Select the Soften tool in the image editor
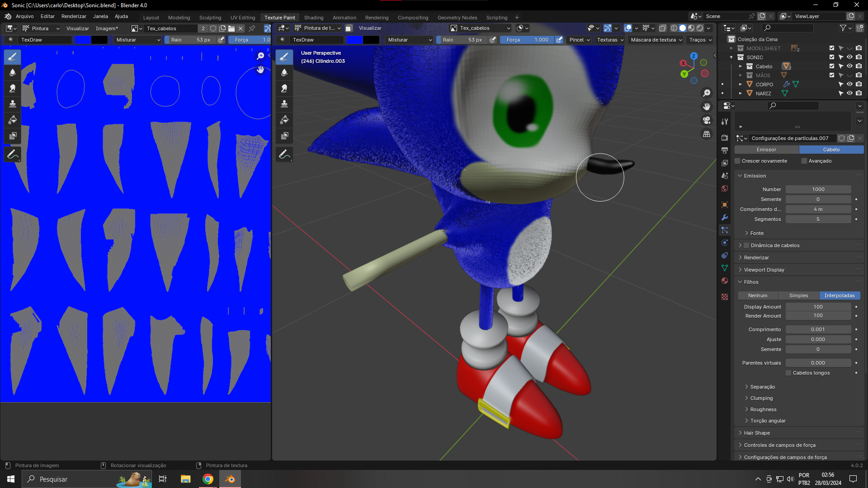 13,72
